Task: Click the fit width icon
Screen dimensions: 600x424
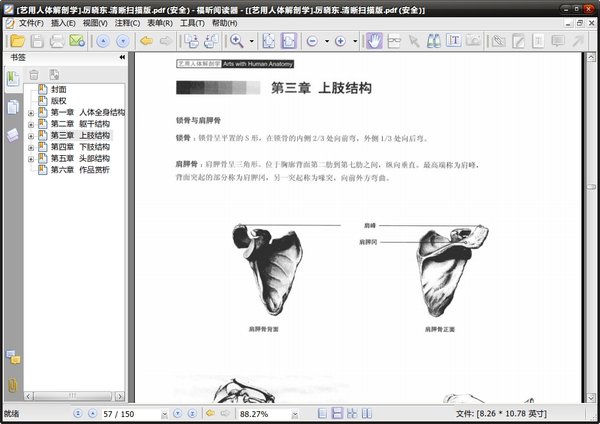Action: pyautogui.click(x=289, y=41)
